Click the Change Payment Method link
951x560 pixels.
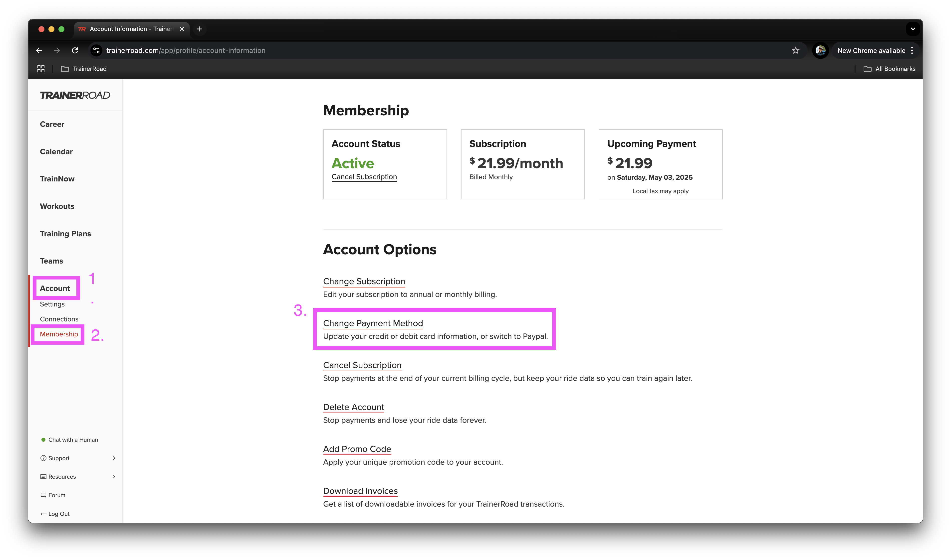[x=373, y=323]
